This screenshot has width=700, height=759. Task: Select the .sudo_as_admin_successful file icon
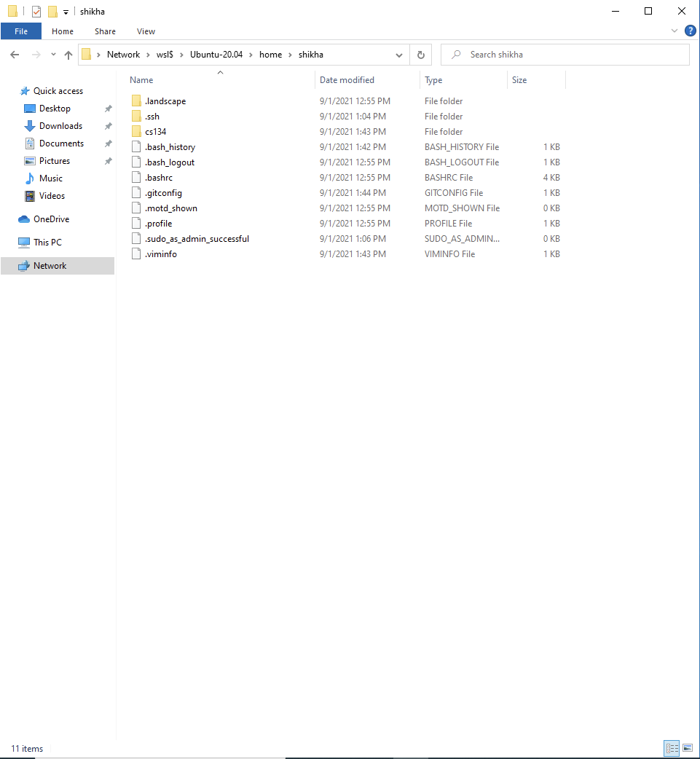click(136, 239)
